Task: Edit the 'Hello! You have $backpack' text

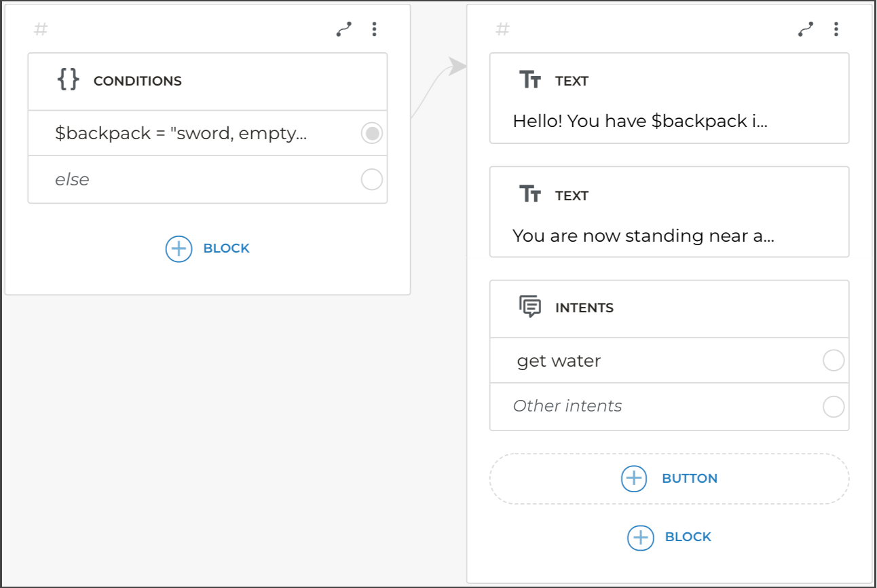Action: click(x=640, y=122)
